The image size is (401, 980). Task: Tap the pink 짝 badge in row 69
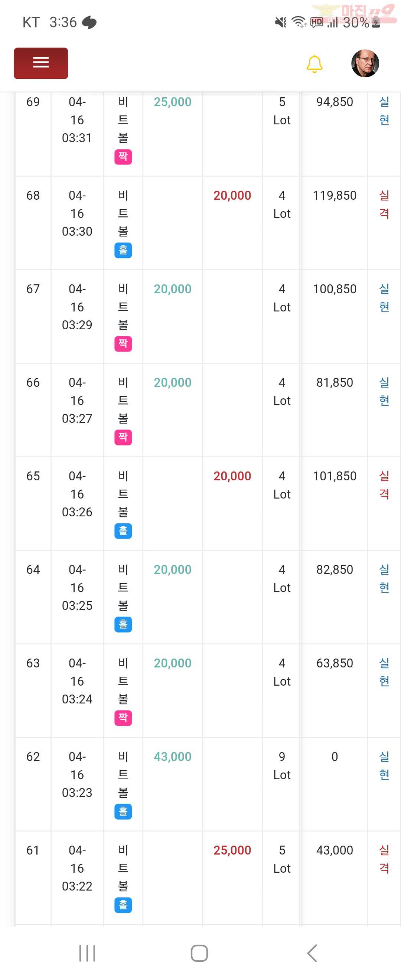[123, 157]
